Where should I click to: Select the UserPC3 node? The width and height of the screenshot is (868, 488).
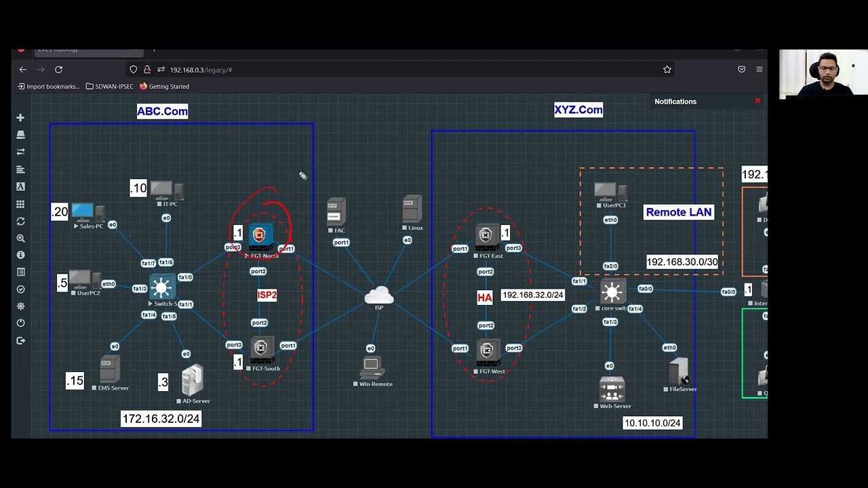coord(610,192)
